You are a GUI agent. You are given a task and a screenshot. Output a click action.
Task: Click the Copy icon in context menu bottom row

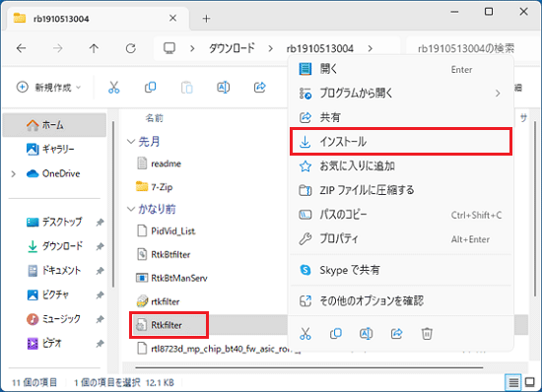click(x=336, y=334)
